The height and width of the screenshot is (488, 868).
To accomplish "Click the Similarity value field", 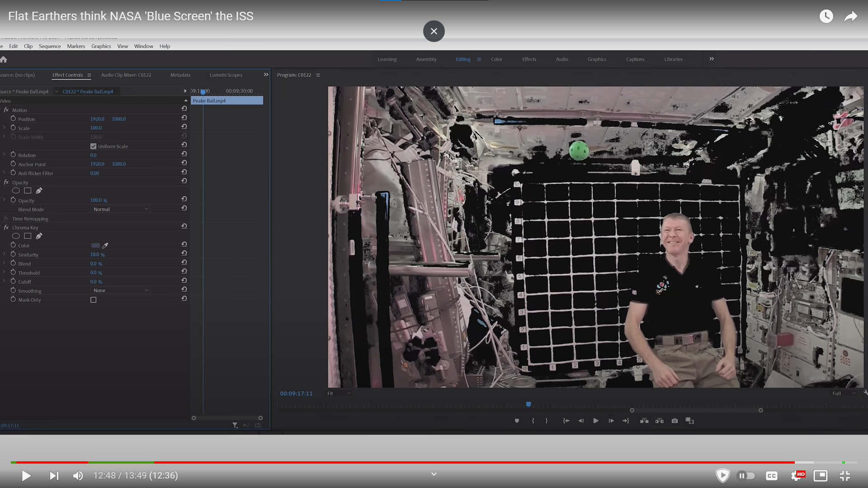I will click(95, 255).
